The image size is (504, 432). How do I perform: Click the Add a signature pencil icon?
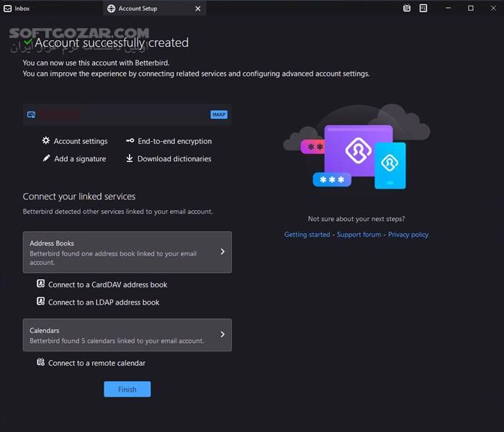coord(46,158)
